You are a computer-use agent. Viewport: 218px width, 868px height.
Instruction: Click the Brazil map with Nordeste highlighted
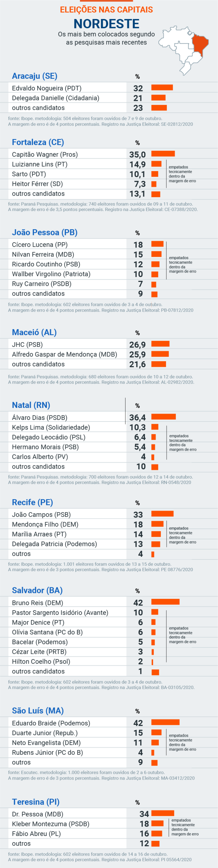coord(184,50)
